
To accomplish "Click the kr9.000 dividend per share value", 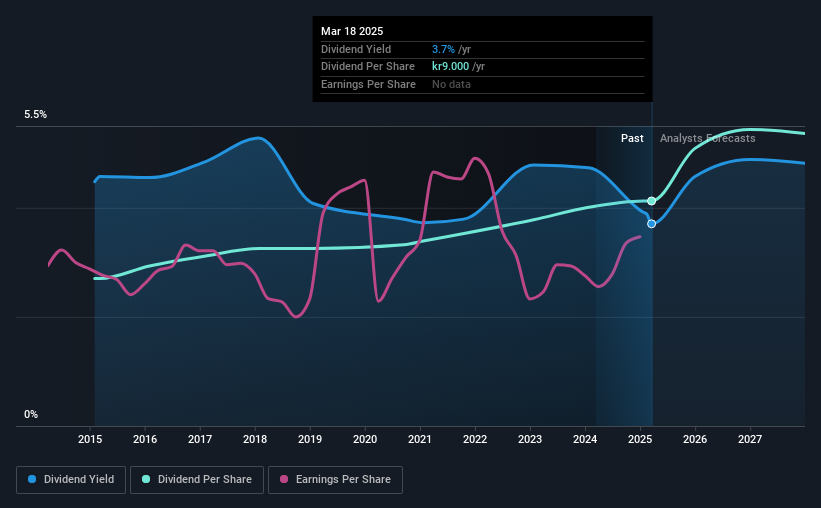I will pos(450,67).
